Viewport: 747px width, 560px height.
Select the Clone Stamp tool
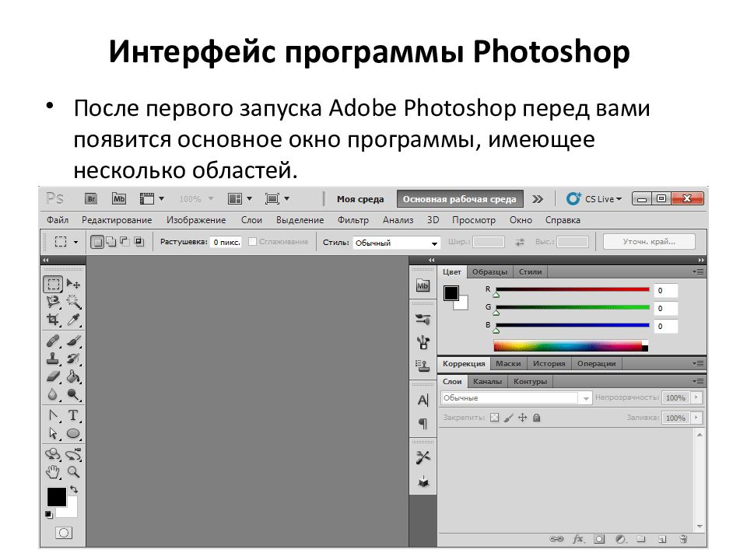(x=53, y=359)
